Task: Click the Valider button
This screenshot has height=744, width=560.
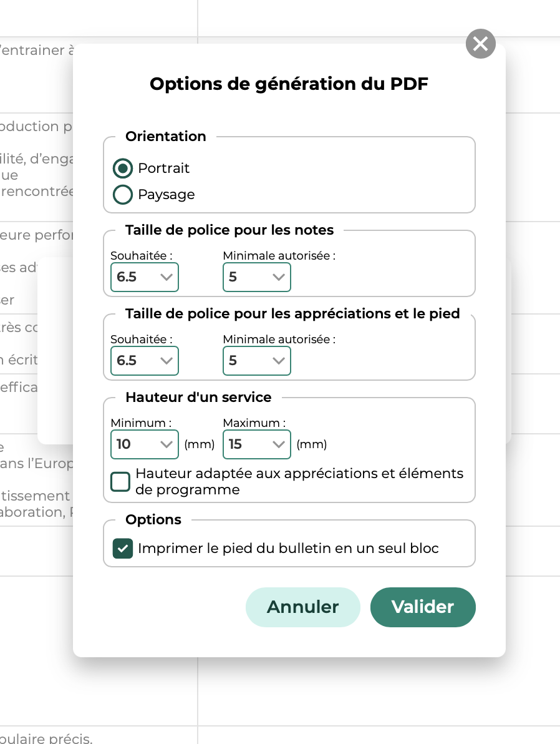Action: pyautogui.click(x=423, y=607)
